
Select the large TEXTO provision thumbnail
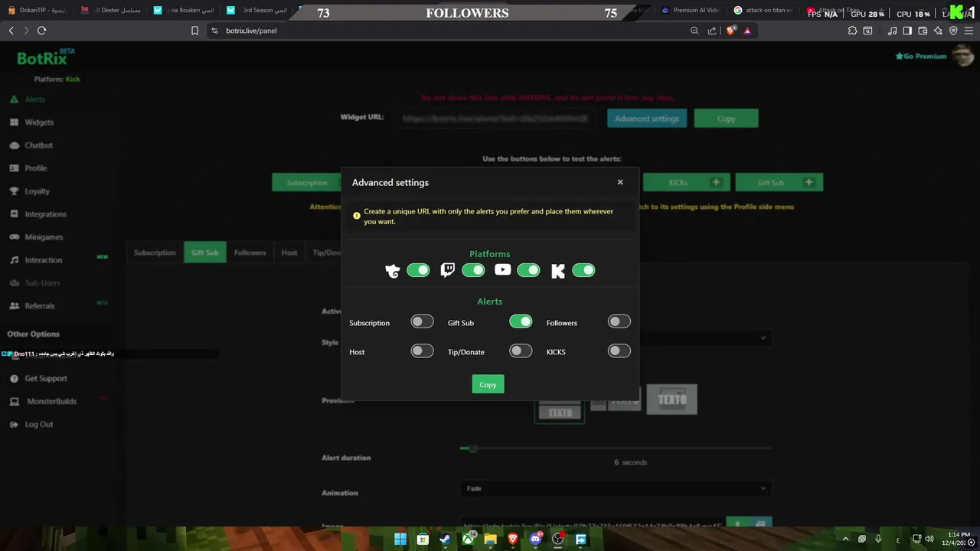tap(671, 399)
